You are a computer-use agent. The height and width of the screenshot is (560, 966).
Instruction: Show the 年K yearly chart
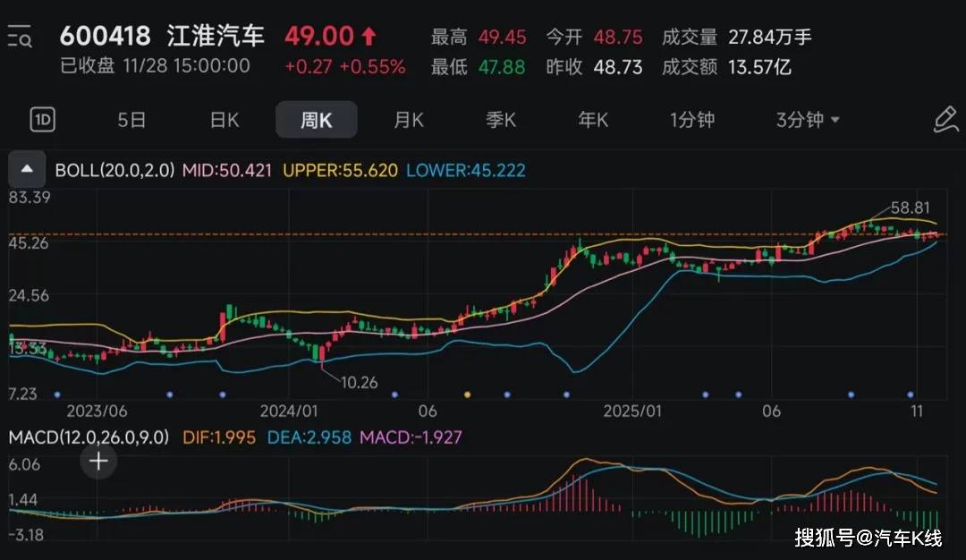tap(593, 120)
